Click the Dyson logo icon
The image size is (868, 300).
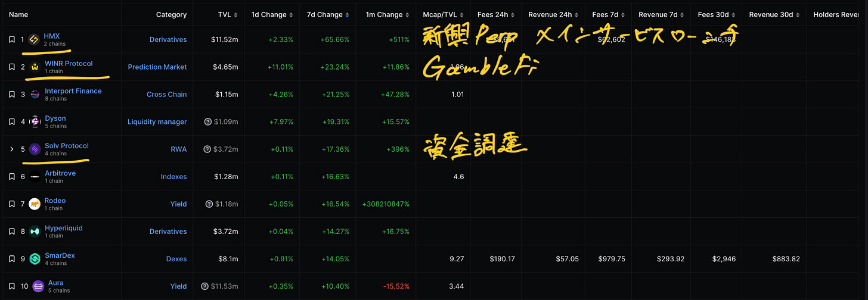pyautogui.click(x=35, y=122)
